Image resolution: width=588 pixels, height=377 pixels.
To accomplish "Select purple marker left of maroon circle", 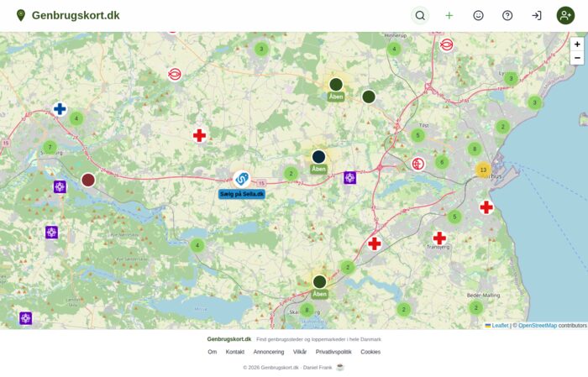I will [x=60, y=186].
